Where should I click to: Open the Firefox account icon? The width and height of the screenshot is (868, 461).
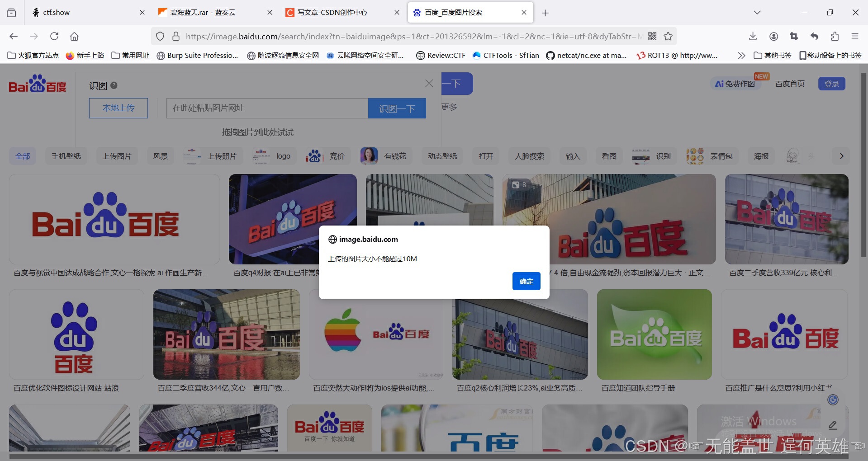pos(774,36)
